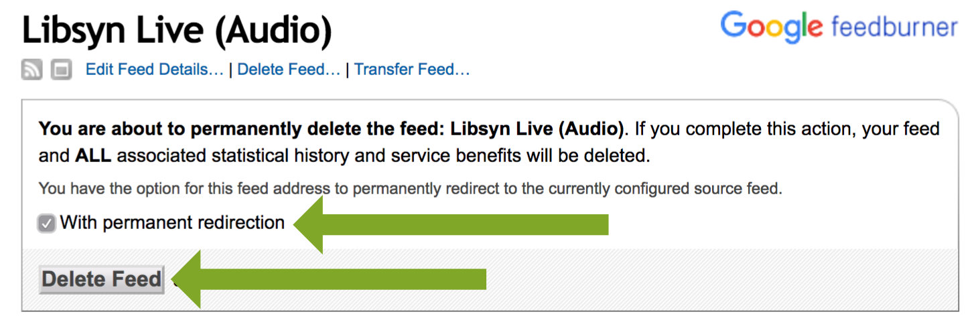Open the Transfer Feed link
Viewport: 980px width, 318px height.
[x=412, y=70]
